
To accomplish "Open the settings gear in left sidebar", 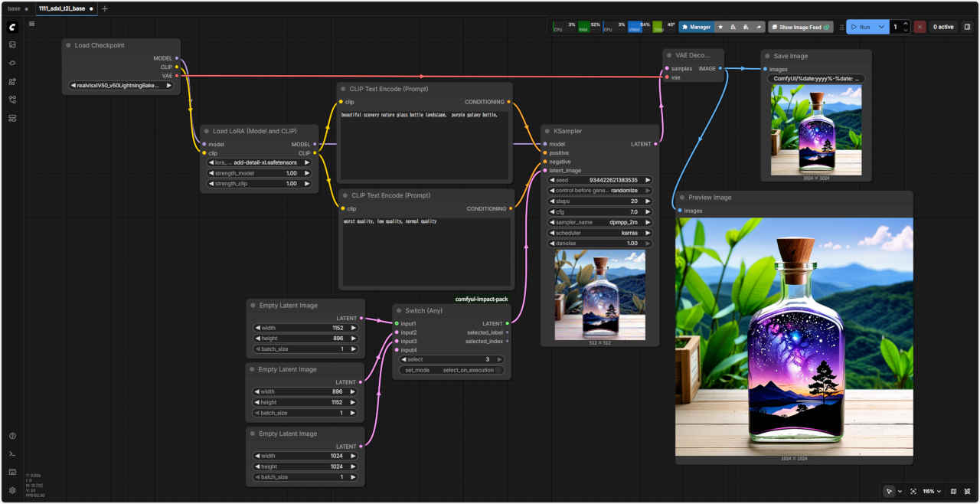I will (12, 490).
